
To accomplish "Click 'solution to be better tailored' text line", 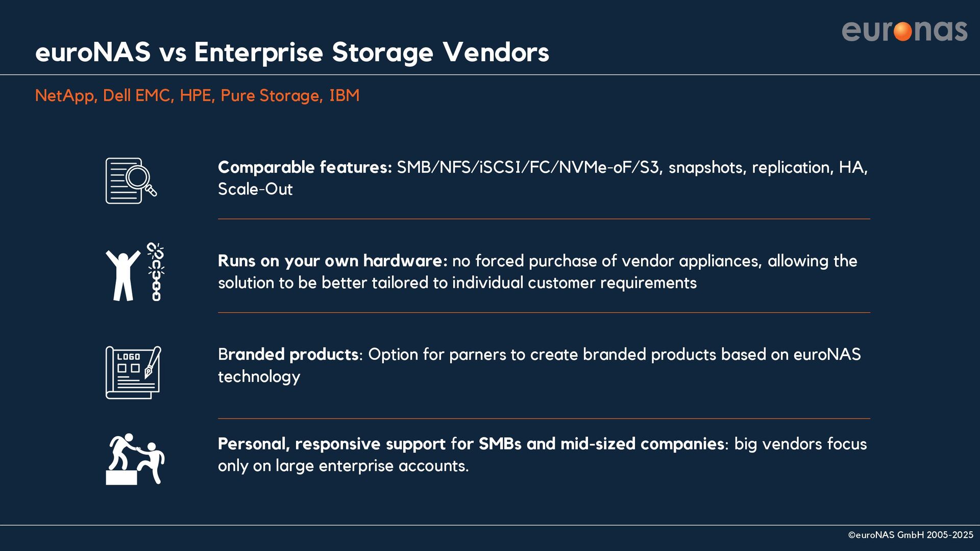I will [x=457, y=283].
